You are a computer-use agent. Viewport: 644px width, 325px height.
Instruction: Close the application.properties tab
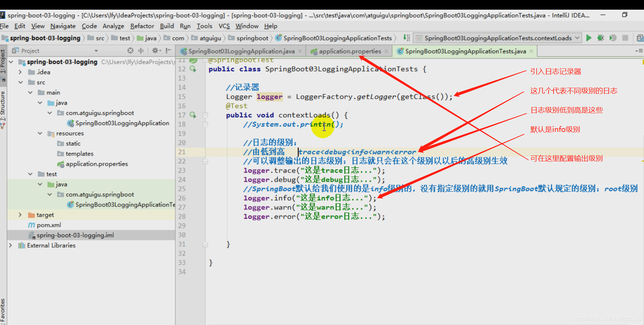click(x=386, y=51)
